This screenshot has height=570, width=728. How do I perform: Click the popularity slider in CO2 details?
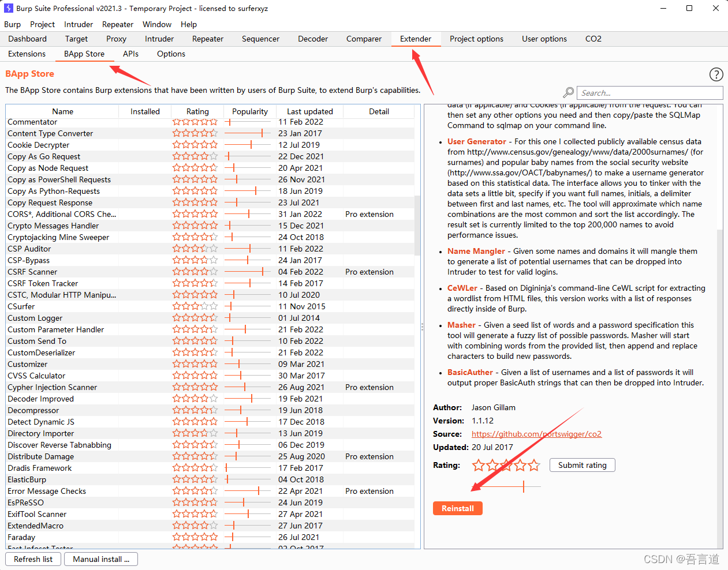pos(506,486)
